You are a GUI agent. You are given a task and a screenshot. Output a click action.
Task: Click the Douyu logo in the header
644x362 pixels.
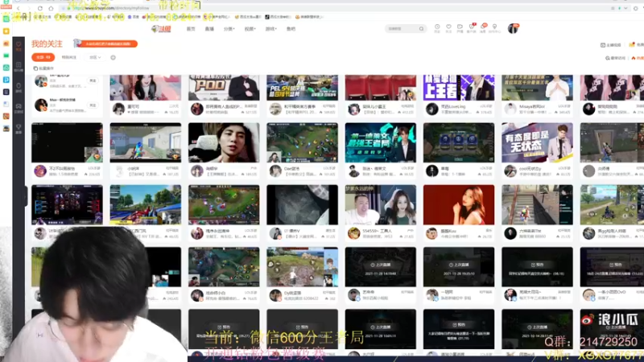pos(161,29)
